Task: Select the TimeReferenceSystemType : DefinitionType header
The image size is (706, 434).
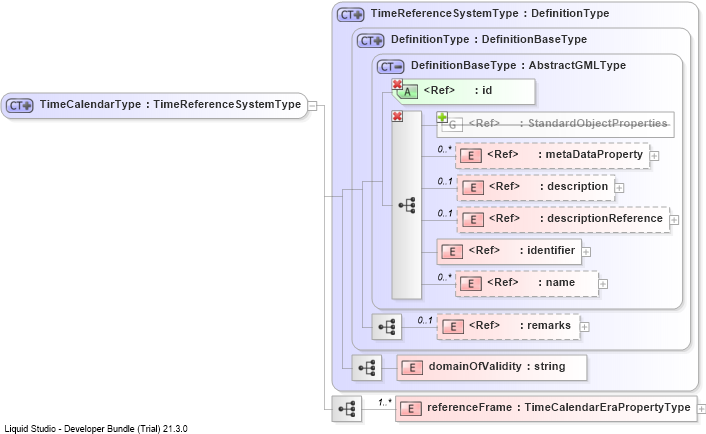Action: coord(490,14)
